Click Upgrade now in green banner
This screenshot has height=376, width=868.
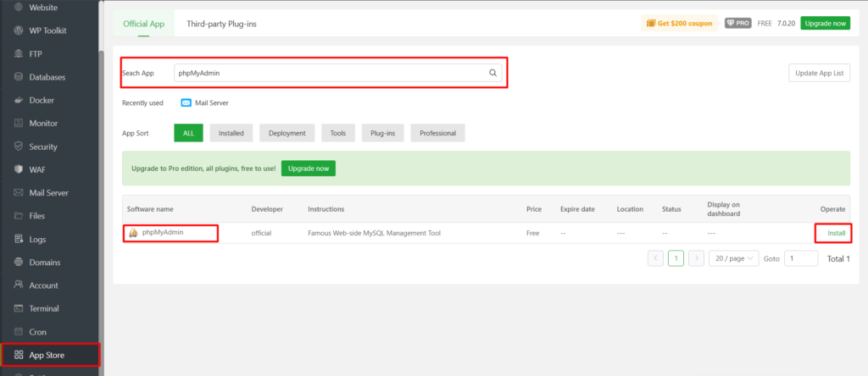(309, 168)
